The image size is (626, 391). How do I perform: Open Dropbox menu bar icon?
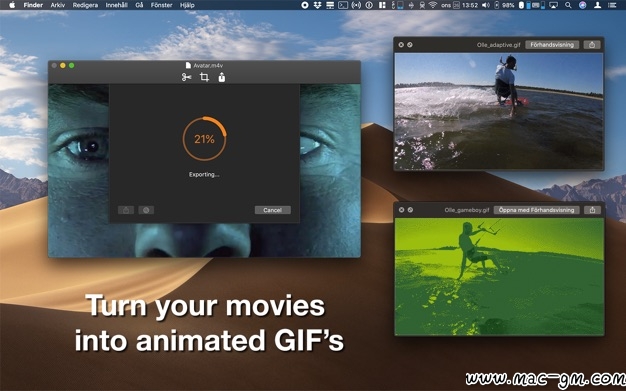tap(317, 5)
